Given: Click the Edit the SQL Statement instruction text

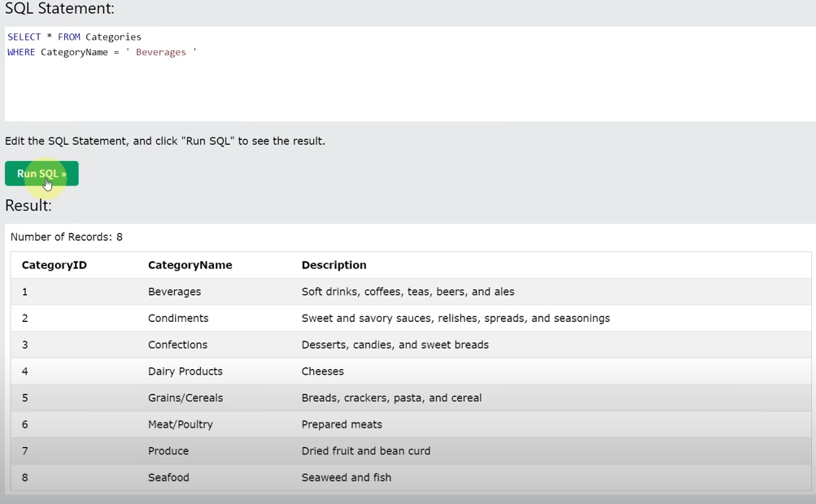Looking at the screenshot, I should pyautogui.click(x=165, y=141).
